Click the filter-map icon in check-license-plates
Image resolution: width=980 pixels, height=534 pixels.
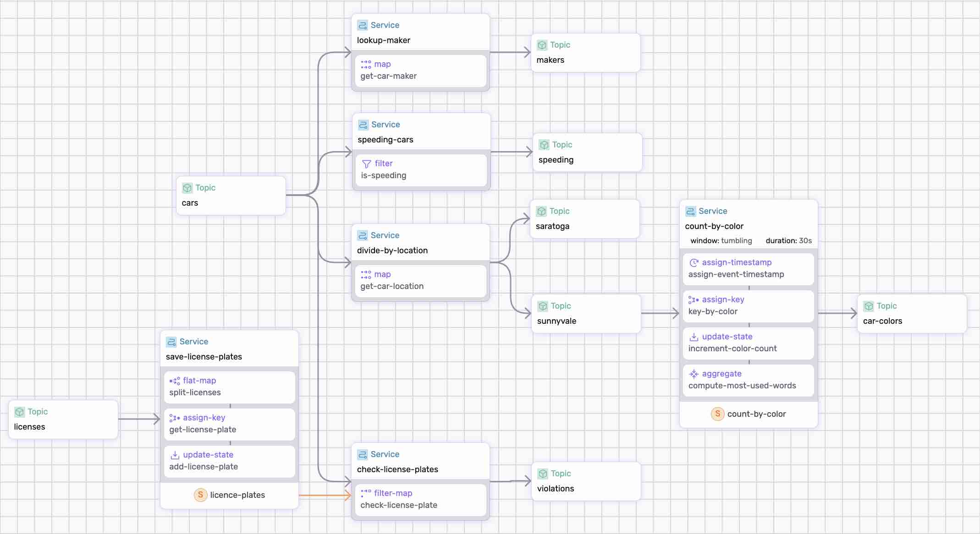(x=366, y=493)
